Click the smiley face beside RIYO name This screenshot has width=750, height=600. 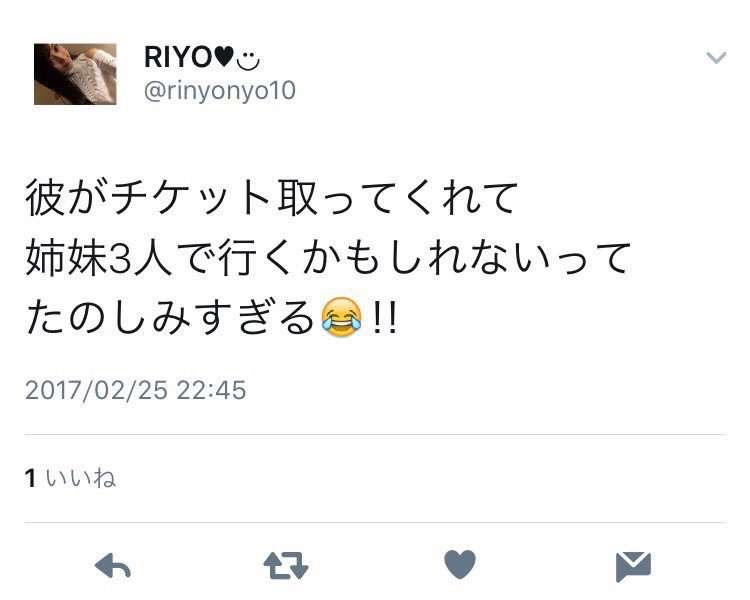tap(248, 61)
